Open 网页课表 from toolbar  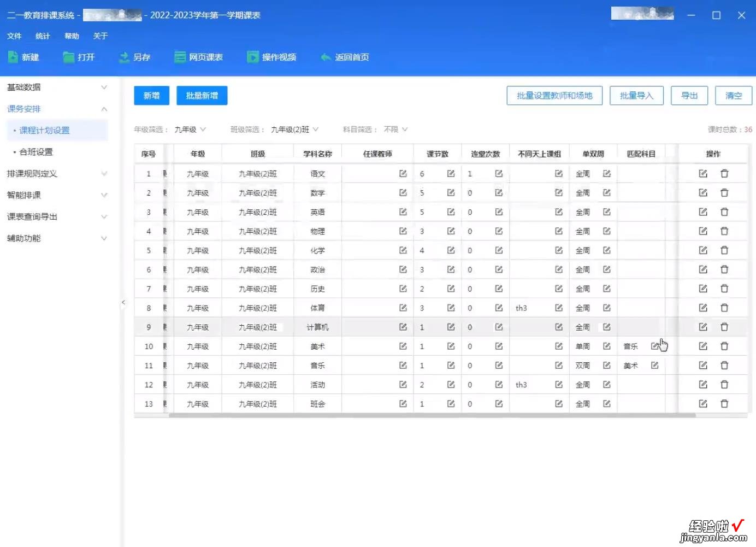[198, 57]
